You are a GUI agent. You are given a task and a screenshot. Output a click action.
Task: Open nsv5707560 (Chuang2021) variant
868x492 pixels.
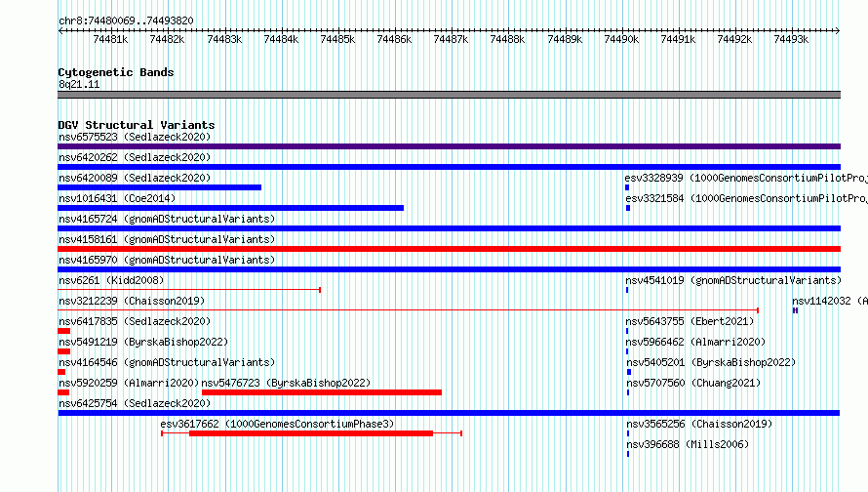[x=693, y=383]
